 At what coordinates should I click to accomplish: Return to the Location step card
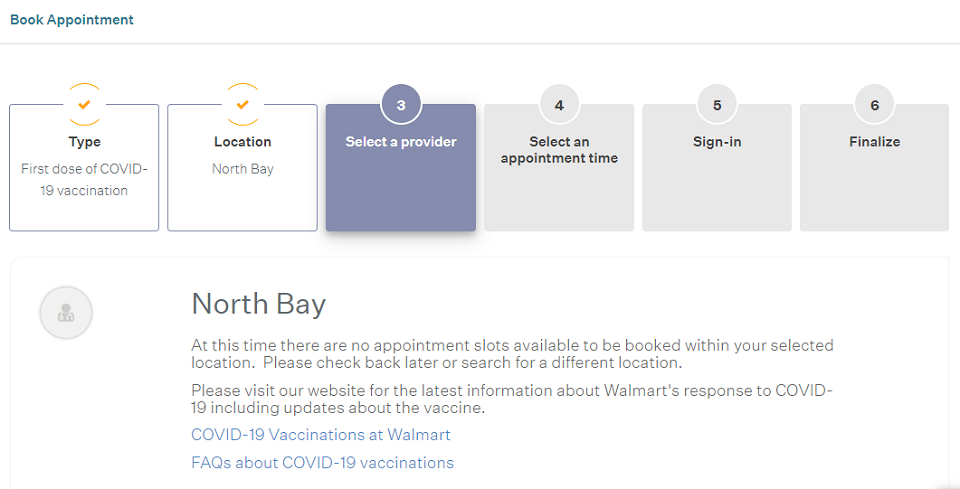click(x=242, y=168)
